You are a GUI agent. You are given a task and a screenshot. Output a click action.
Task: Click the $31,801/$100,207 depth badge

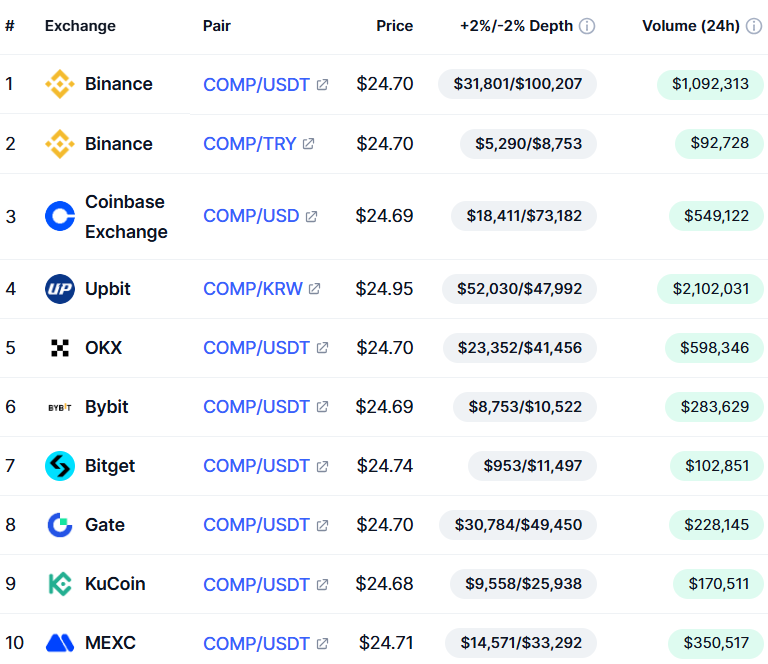coord(517,84)
